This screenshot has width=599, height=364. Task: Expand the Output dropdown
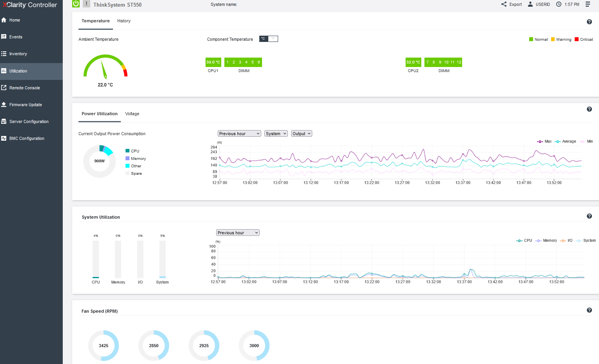pos(302,134)
